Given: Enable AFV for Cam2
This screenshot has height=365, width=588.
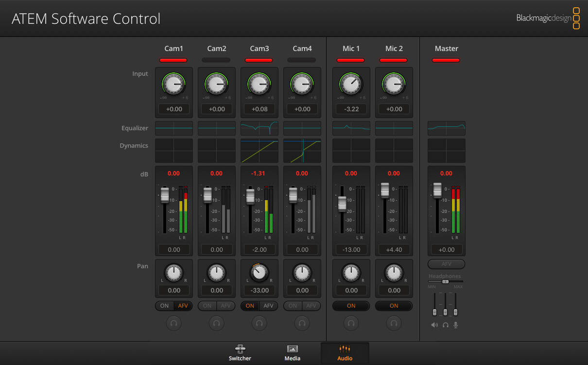Looking at the screenshot, I should tap(226, 306).
